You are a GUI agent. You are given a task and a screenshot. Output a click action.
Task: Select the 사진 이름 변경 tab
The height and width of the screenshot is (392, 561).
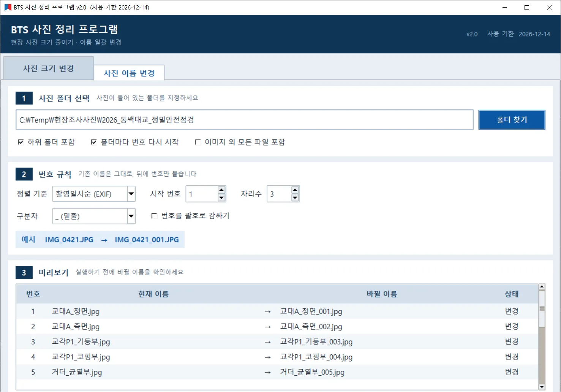tap(129, 73)
